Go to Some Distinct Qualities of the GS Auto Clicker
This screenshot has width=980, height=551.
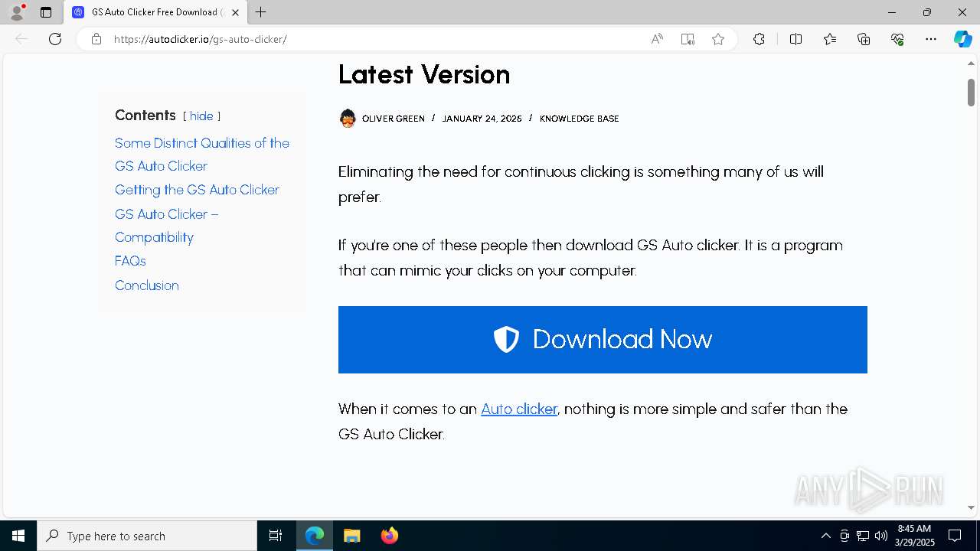[x=202, y=154]
